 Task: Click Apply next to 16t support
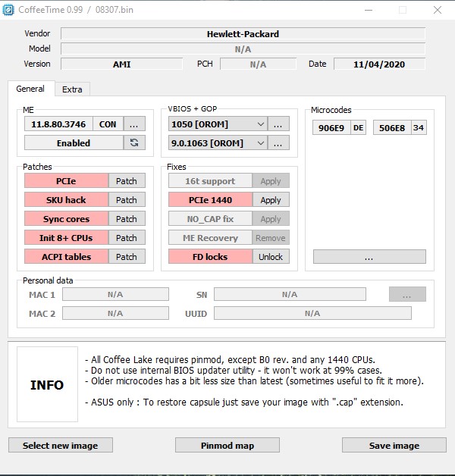click(271, 181)
